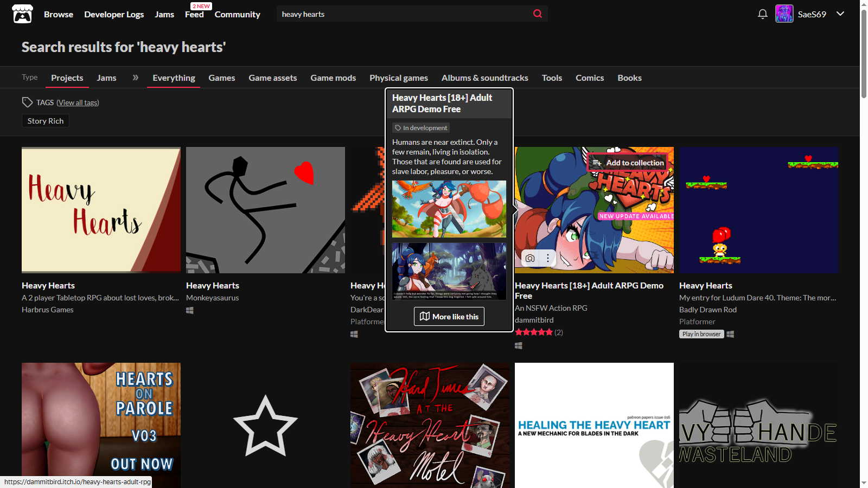The height and width of the screenshot is (488, 868).
Task: Click the Windows icon under DarkDear game
Action: 354,334
